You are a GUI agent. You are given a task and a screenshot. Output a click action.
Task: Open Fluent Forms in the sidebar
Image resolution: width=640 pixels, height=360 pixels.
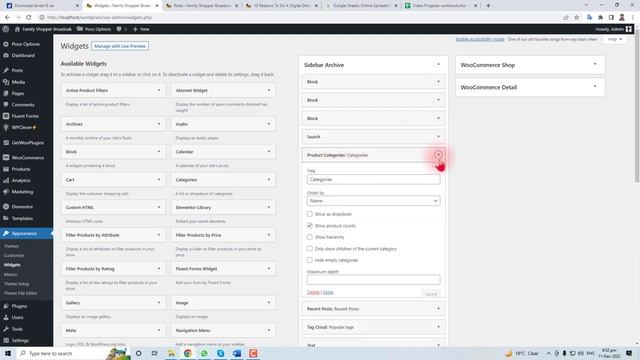24,116
